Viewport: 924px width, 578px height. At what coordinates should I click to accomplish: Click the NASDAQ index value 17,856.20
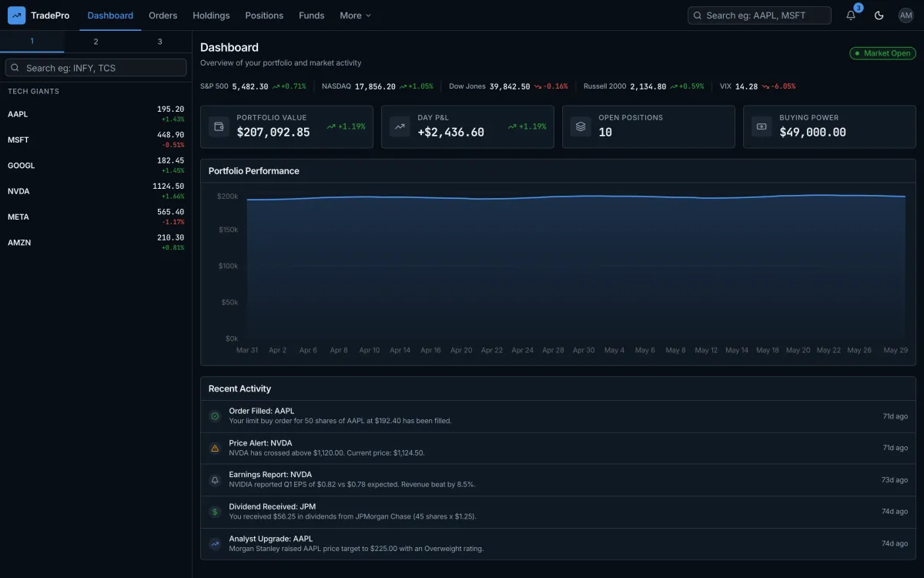pos(375,86)
